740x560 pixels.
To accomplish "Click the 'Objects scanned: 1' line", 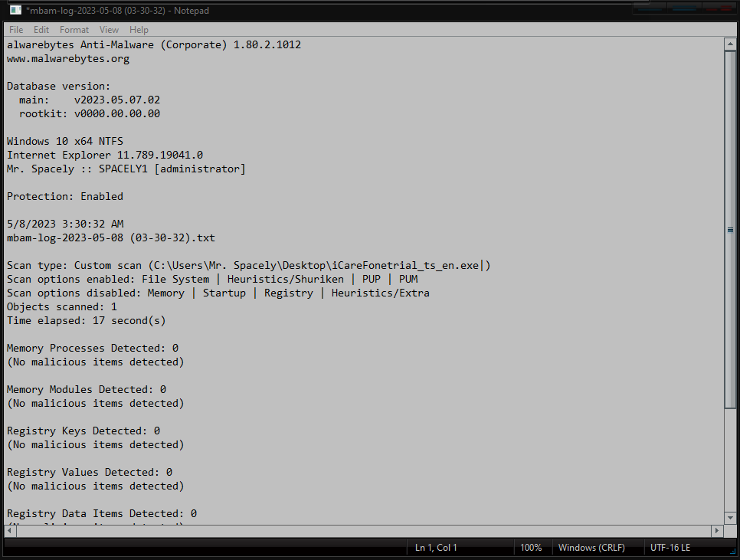I will click(62, 307).
